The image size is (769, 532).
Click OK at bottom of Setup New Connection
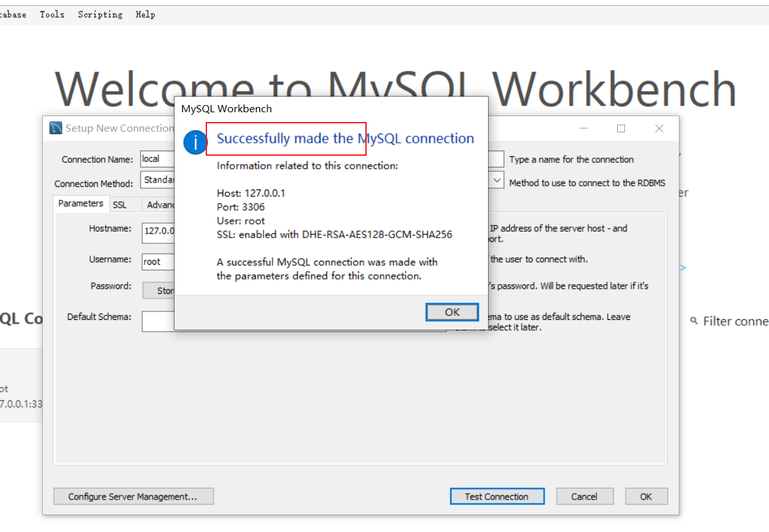pos(646,496)
